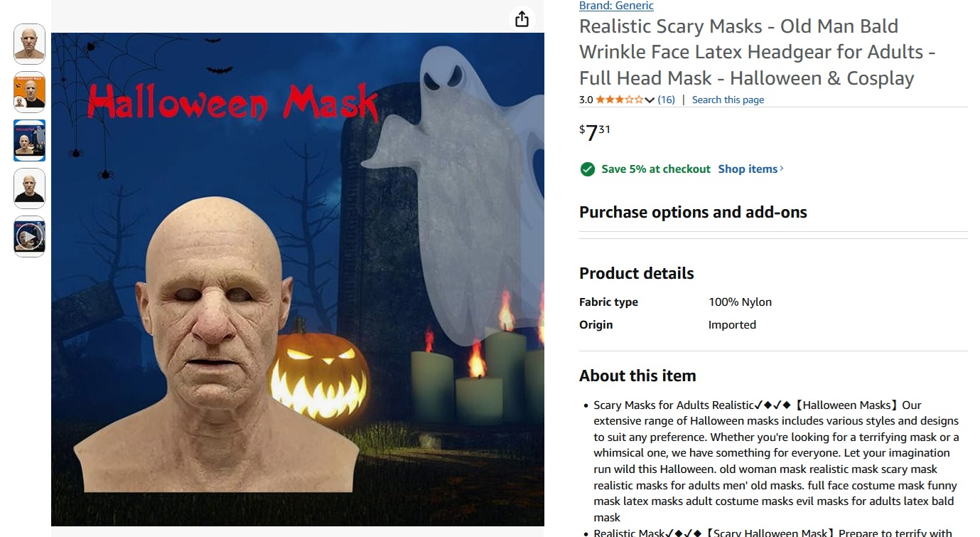Click the Purchase options and add-ons heading
The width and height of the screenshot is (980, 537).
(x=693, y=212)
